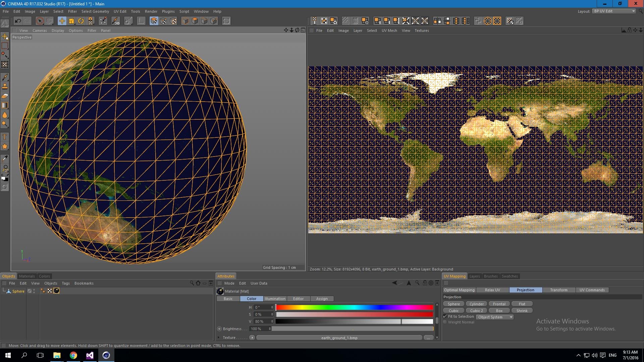Screen dimensions: 644x362
Task: Select the Eraser tool in left sidebar
Action: [x=5, y=96]
